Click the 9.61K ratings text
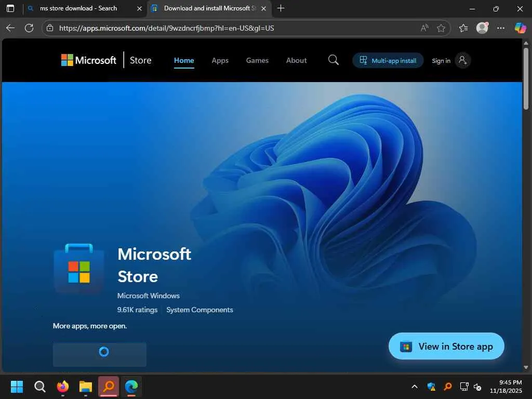Screen dimensions: 532x399 click(x=137, y=310)
